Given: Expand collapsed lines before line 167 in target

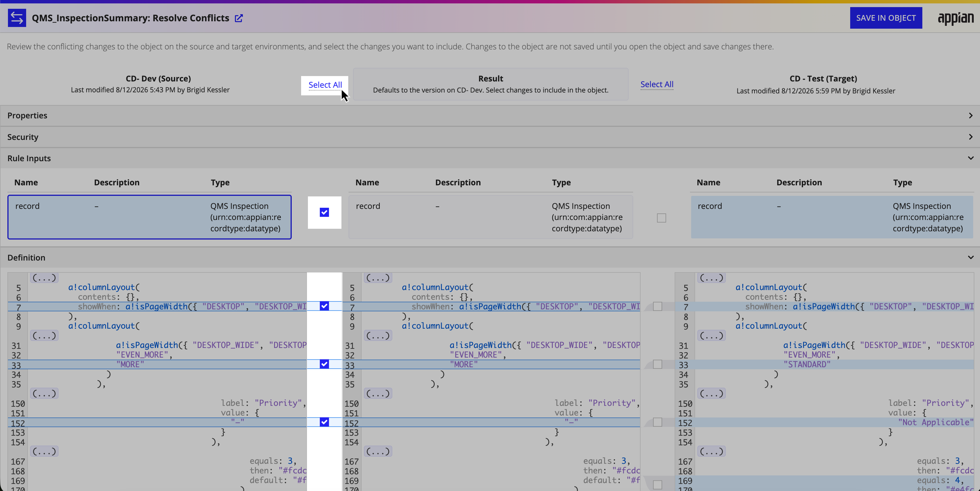Looking at the screenshot, I should point(711,452).
